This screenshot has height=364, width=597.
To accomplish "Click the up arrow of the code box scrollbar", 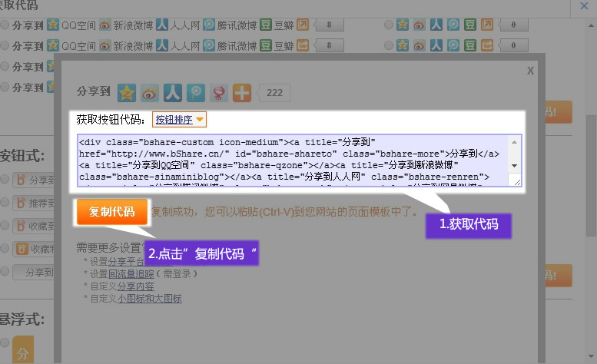I will click(516, 141).
